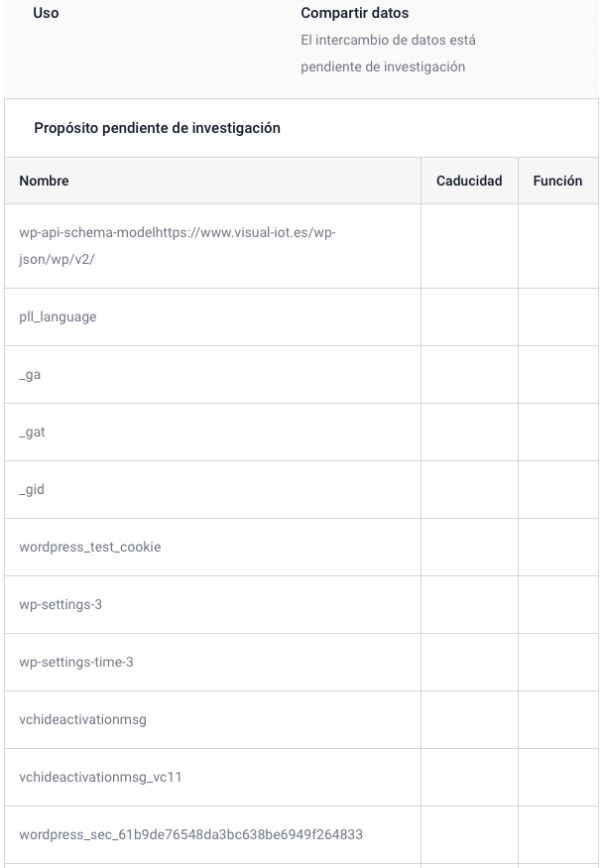Click the Función cell of the pll_language row

[557, 317]
